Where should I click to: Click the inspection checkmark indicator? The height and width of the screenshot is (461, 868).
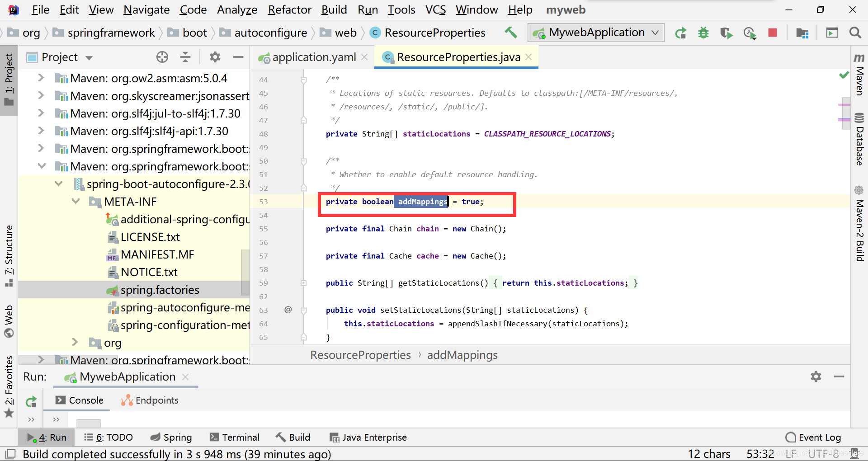[844, 75]
